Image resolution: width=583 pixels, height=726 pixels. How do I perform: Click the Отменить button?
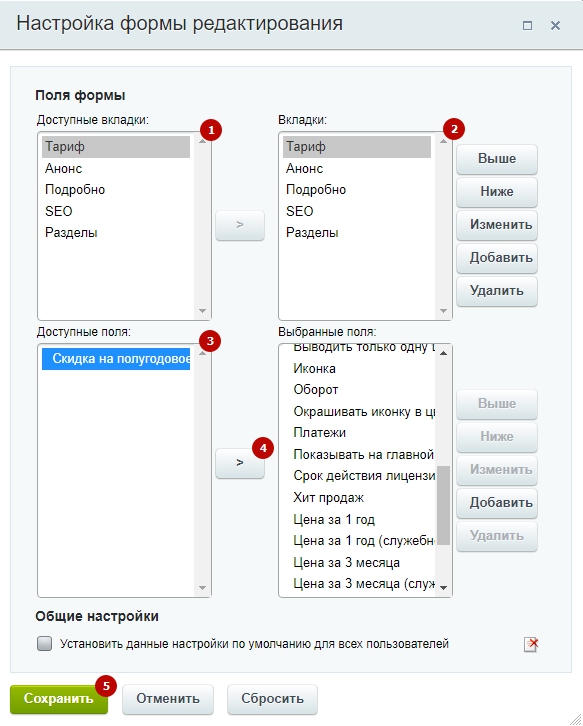[168, 699]
